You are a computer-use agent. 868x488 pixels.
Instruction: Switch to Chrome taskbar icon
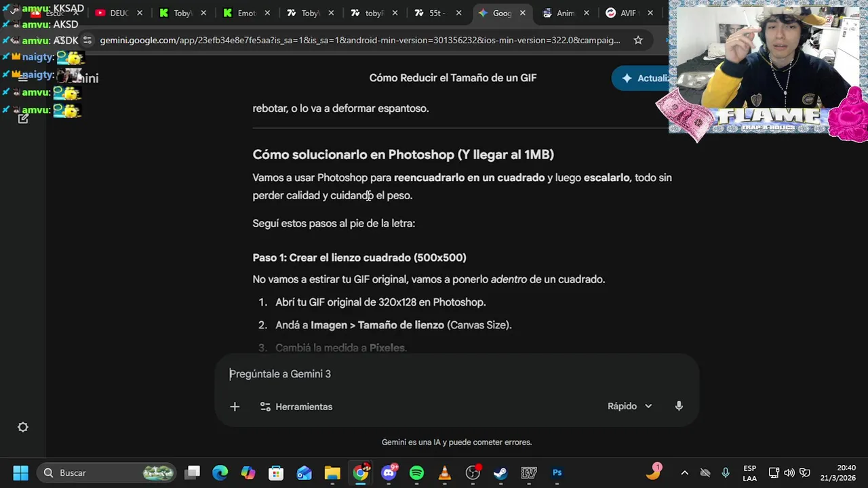tap(361, 472)
